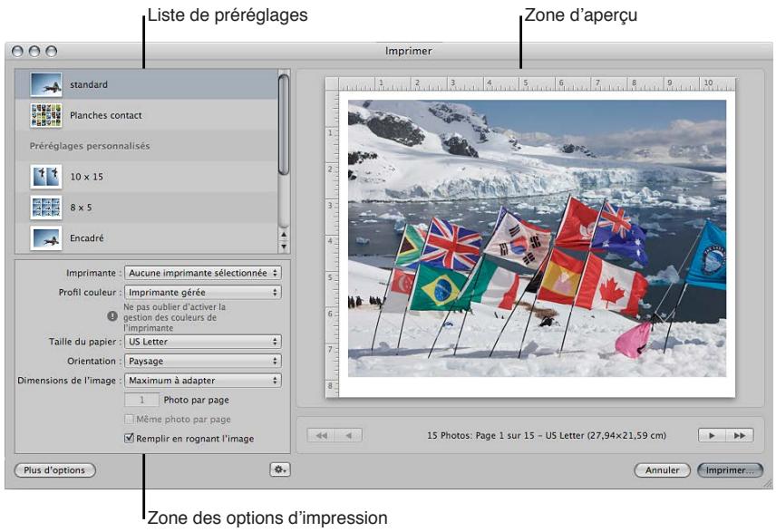
Task: Click the Annuler button
Action: (x=662, y=470)
